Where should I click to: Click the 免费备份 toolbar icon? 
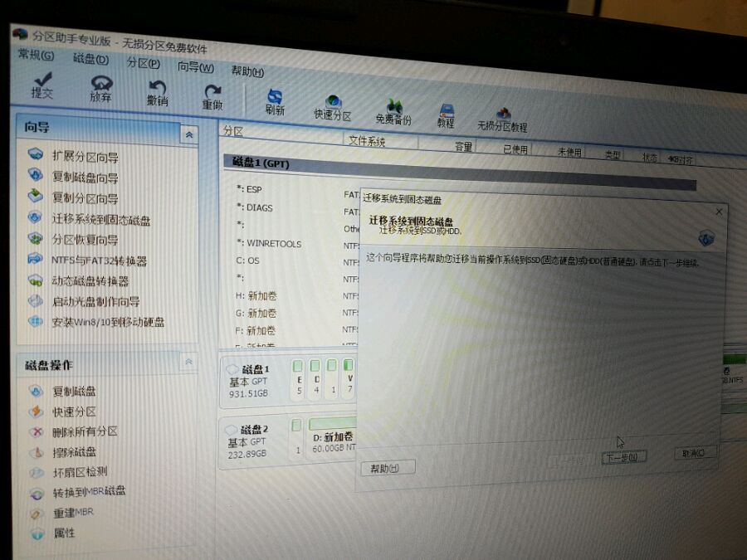click(x=393, y=112)
